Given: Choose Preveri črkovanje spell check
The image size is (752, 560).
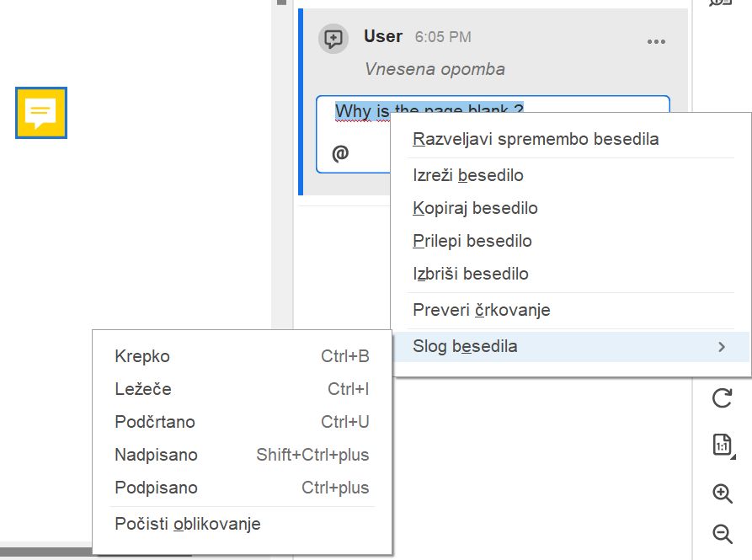Looking at the screenshot, I should coord(481,310).
